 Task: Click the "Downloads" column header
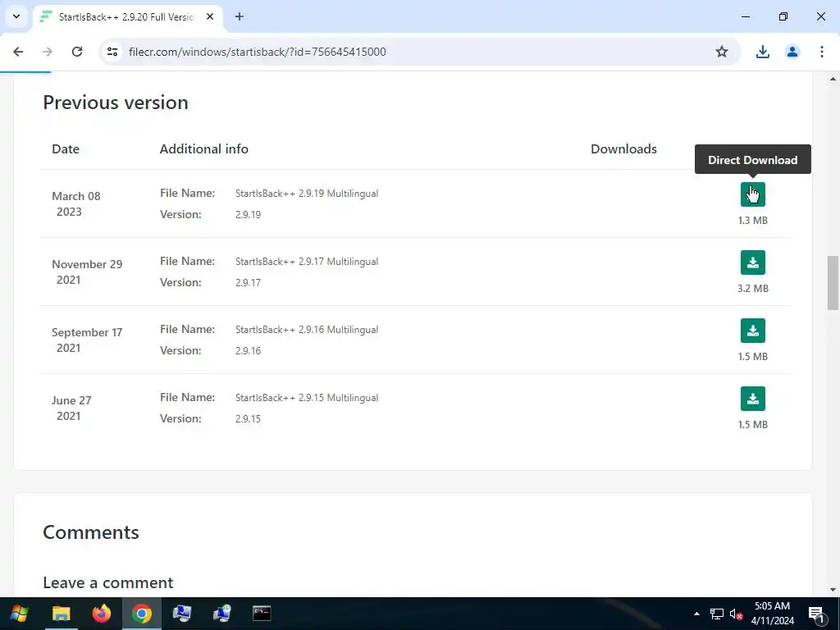(623, 149)
